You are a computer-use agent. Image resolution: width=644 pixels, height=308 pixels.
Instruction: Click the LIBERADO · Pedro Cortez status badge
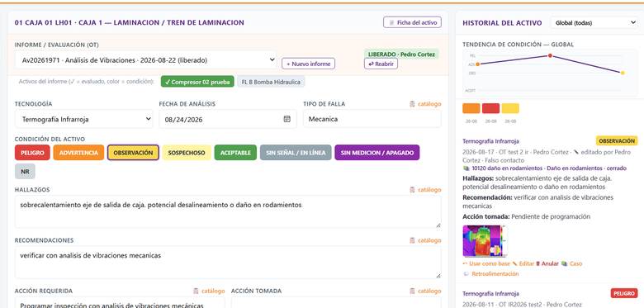tap(401, 54)
